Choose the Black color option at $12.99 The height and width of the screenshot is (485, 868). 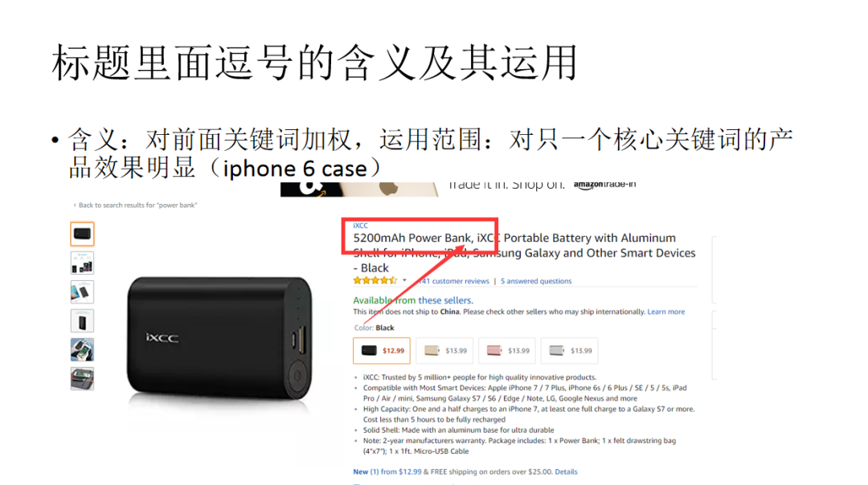382,351
